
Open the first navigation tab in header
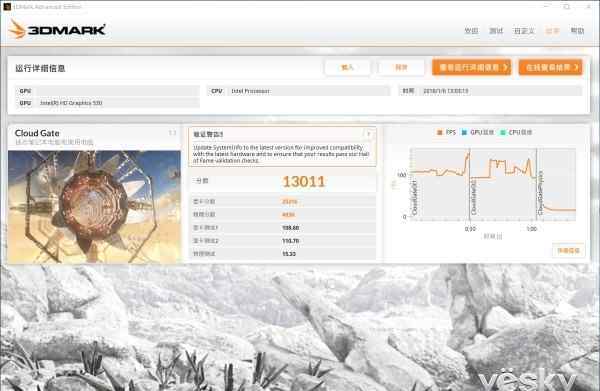click(x=471, y=31)
